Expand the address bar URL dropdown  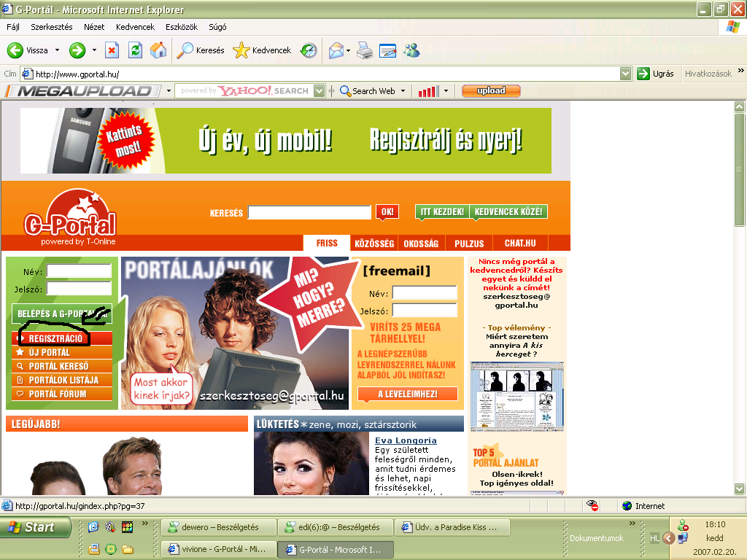pyautogui.click(x=625, y=74)
